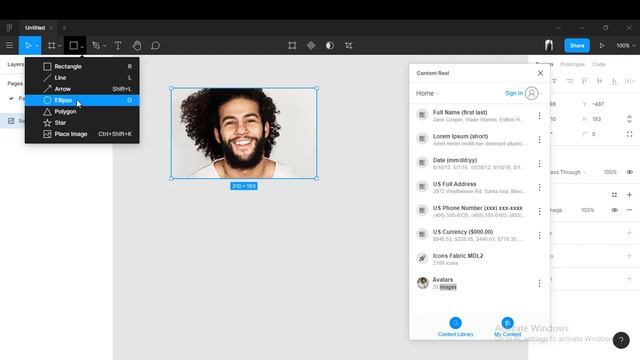The width and height of the screenshot is (640, 360).
Task: Click the Crop image icon
Action: 349,45
